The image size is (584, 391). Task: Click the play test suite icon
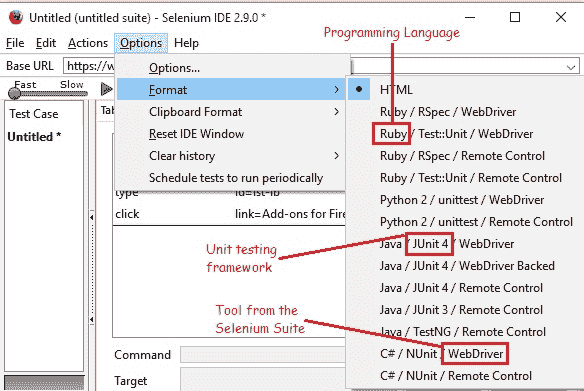point(107,89)
